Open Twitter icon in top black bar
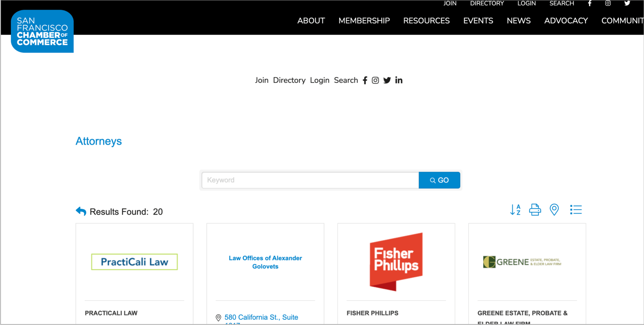Image resolution: width=644 pixels, height=325 pixels. point(627,3)
